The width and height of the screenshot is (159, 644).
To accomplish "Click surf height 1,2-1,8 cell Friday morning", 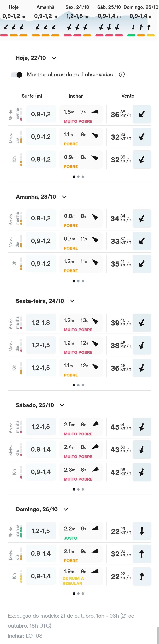I will click(x=41, y=322).
